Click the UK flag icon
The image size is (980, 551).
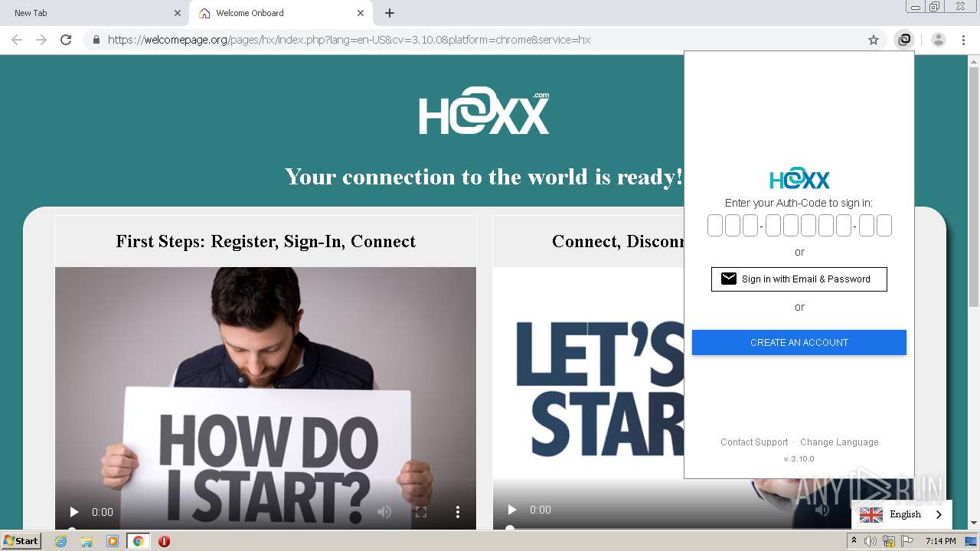[x=871, y=514]
